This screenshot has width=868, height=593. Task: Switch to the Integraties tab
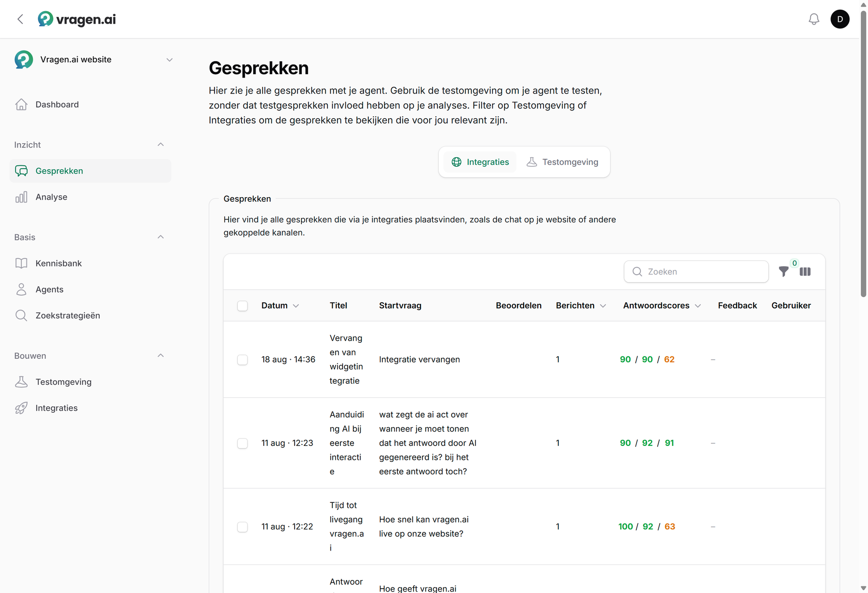[x=480, y=162]
